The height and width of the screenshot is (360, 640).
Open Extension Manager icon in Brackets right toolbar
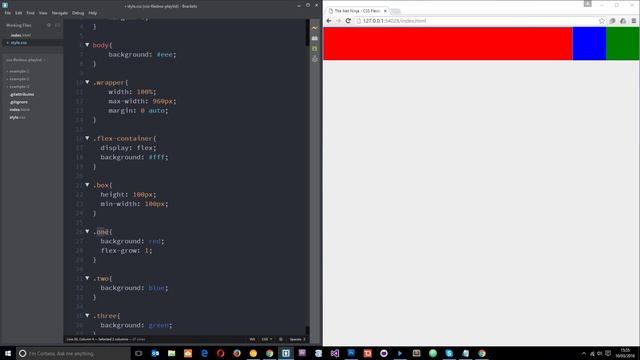(x=315, y=38)
